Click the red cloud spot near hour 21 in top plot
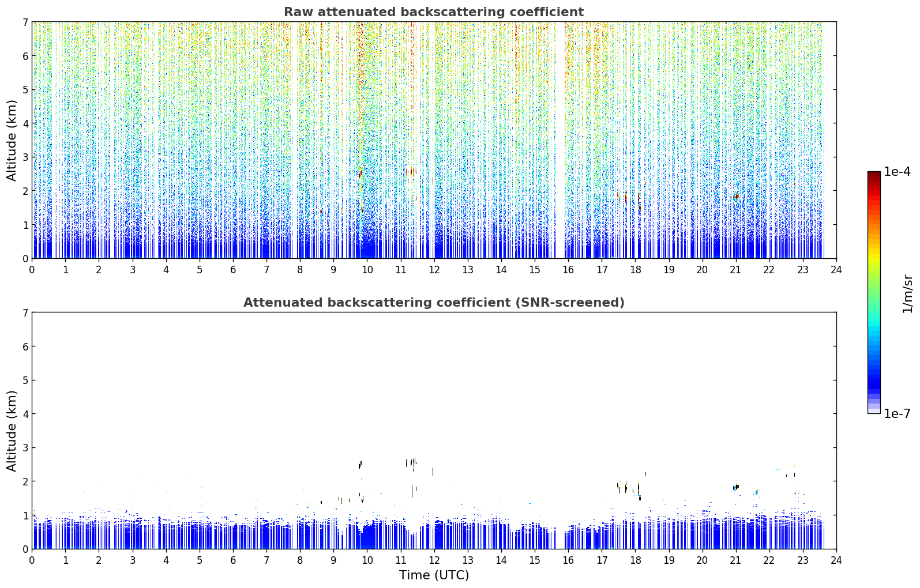The image size is (920, 588). [x=736, y=197]
